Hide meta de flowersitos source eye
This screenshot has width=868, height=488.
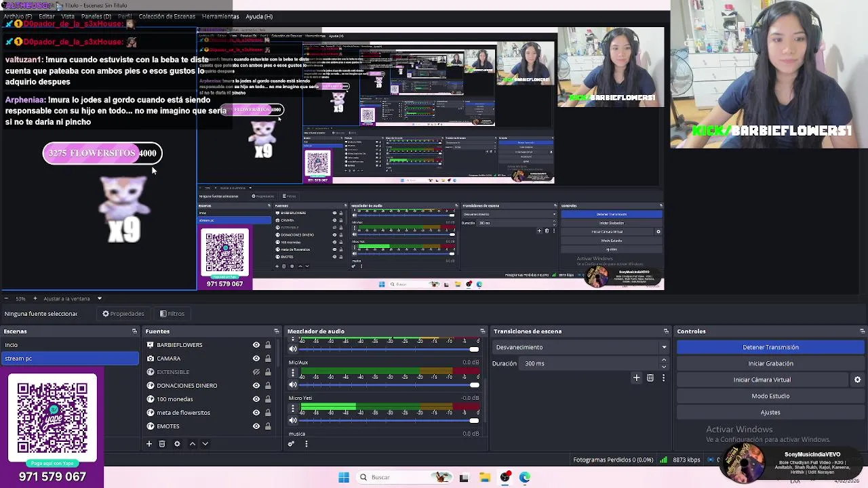256,413
